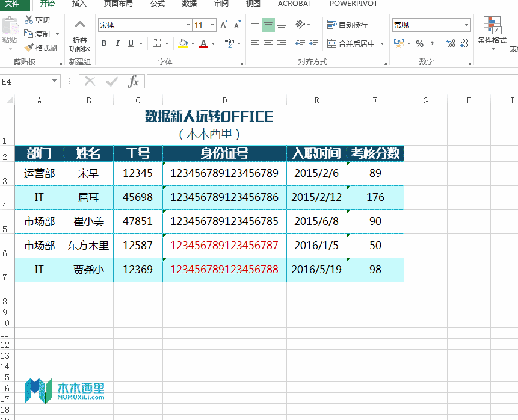Switch to the POWERPIVOT tab

point(354,4)
